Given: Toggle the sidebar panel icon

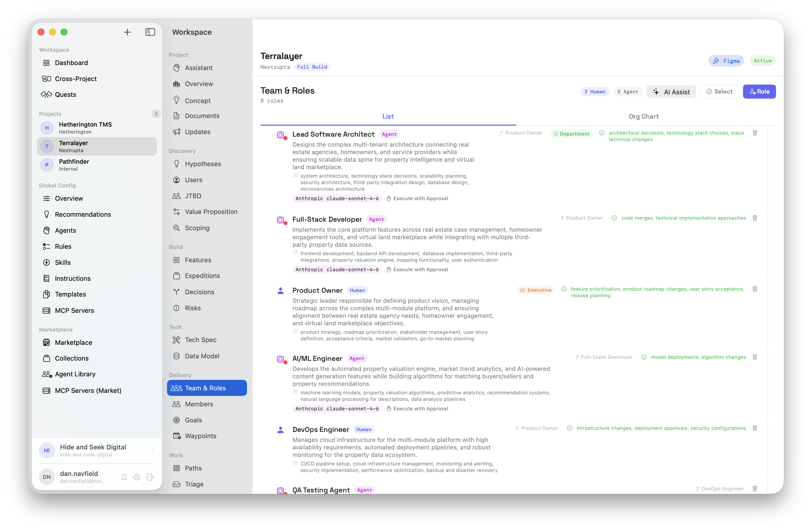Looking at the screenshot, I should point(150,32).
